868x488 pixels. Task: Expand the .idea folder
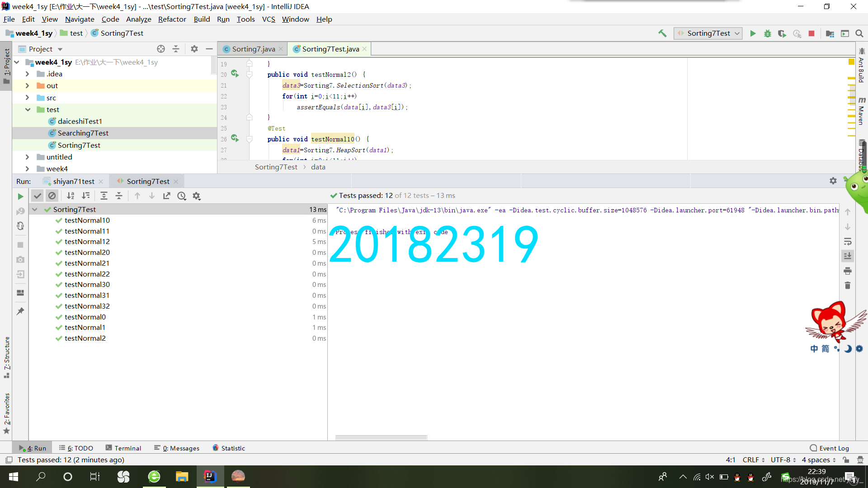[27, 74]
